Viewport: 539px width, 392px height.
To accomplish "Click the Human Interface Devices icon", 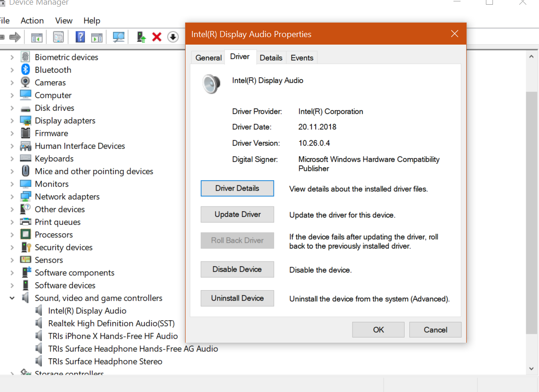I will pos(25,146).
